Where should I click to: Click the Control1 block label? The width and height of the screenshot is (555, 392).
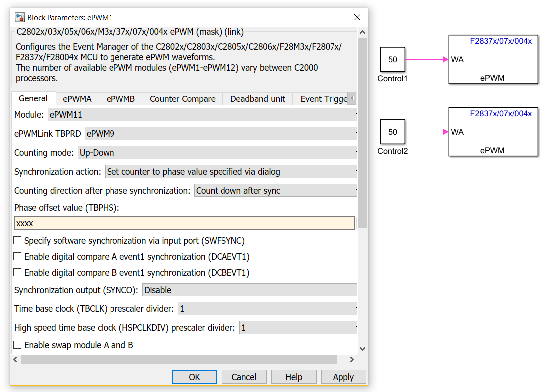(393, 79)
